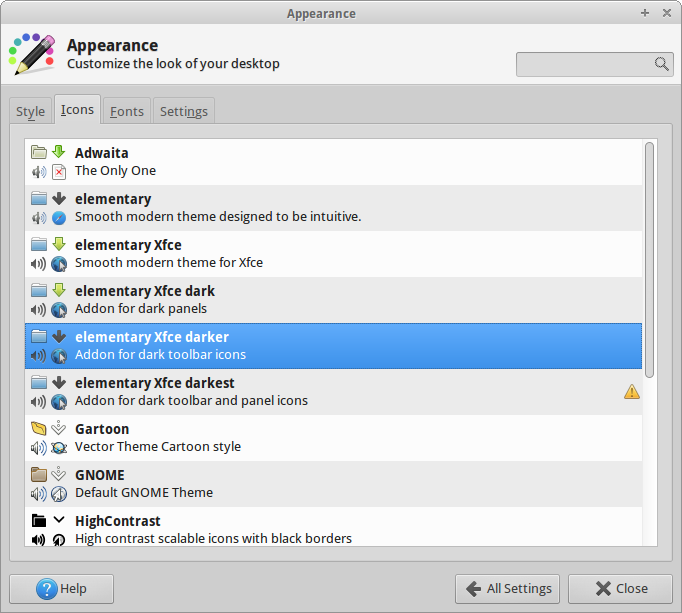Click the elementary theme compass browser icon
682x613 pixels.
point(59,218)
